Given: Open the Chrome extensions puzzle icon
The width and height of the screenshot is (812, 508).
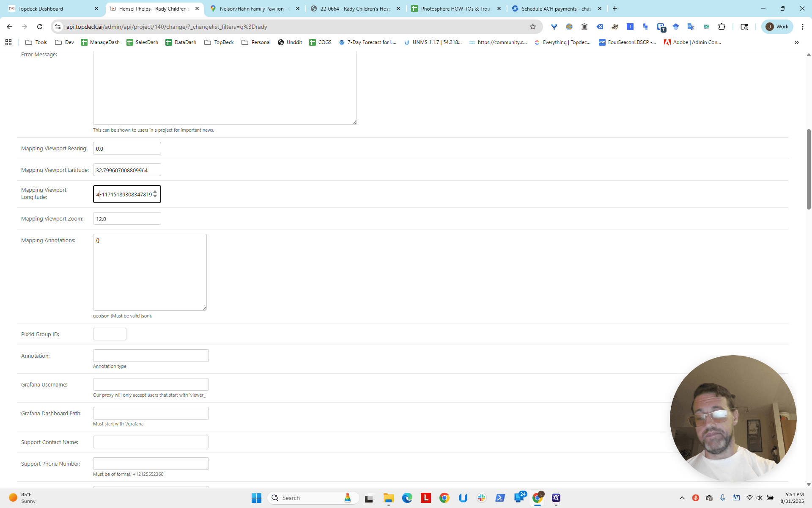Looking at the screenshot, I should 721,27.
